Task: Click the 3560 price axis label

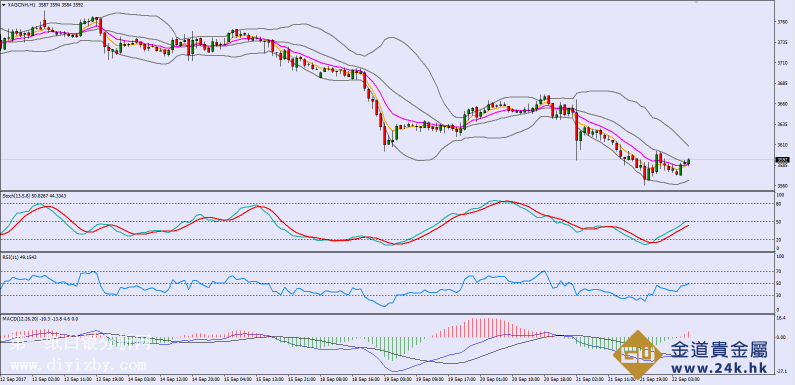Action: 781,186
